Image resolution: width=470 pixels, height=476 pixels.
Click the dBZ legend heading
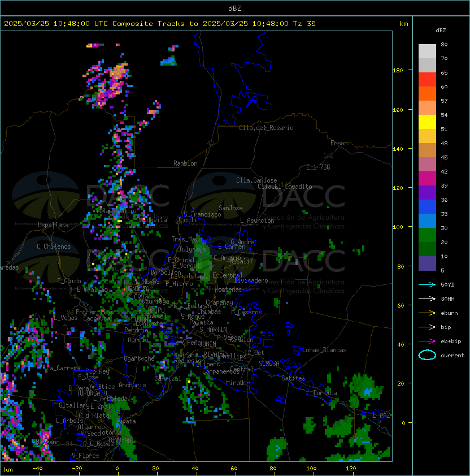tap(441, 31)
